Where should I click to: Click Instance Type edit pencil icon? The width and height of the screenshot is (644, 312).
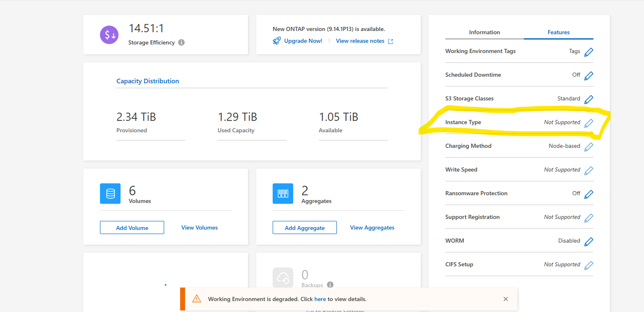point(589,123)
